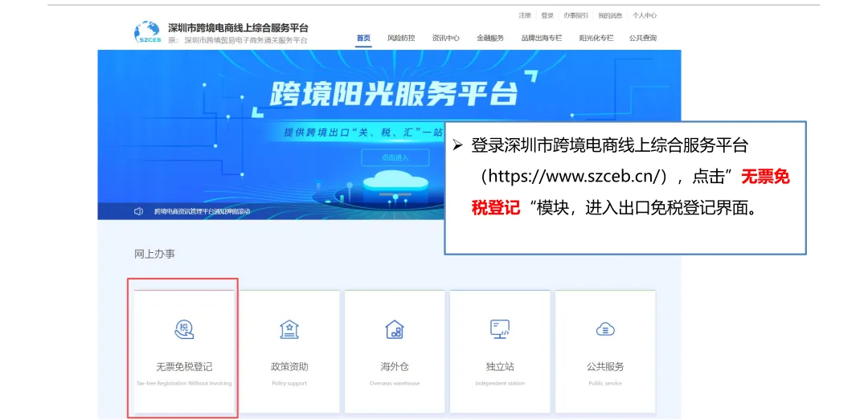
Task: Click 'Tax-free Registration Without Invoicing' subtitle
Action: pos(184,384)
